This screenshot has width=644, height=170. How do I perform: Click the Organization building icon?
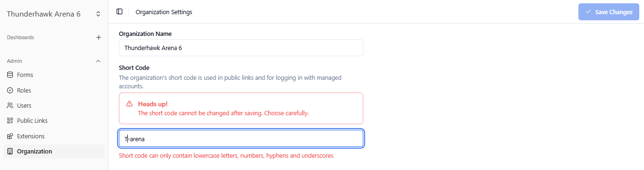click(10, 152)
